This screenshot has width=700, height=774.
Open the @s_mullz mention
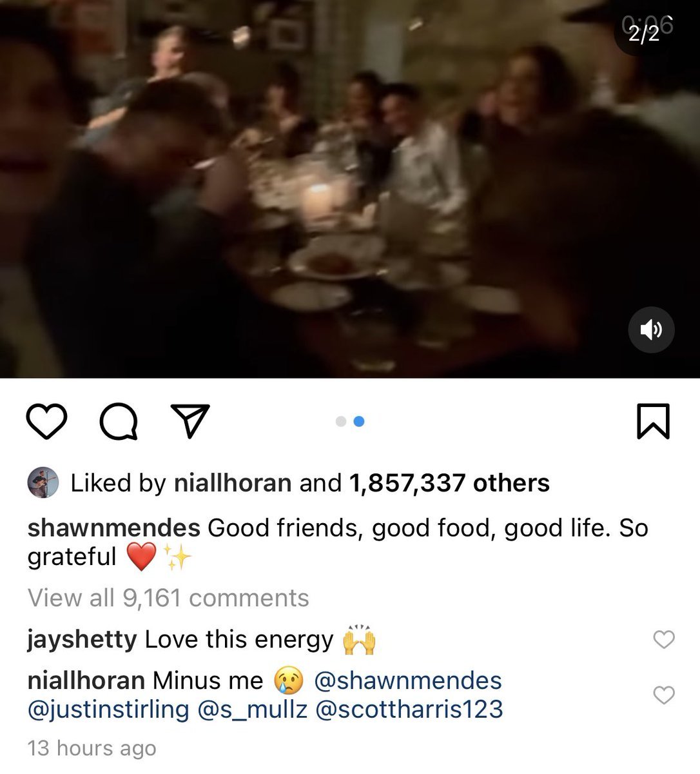[x=253, y=709]
